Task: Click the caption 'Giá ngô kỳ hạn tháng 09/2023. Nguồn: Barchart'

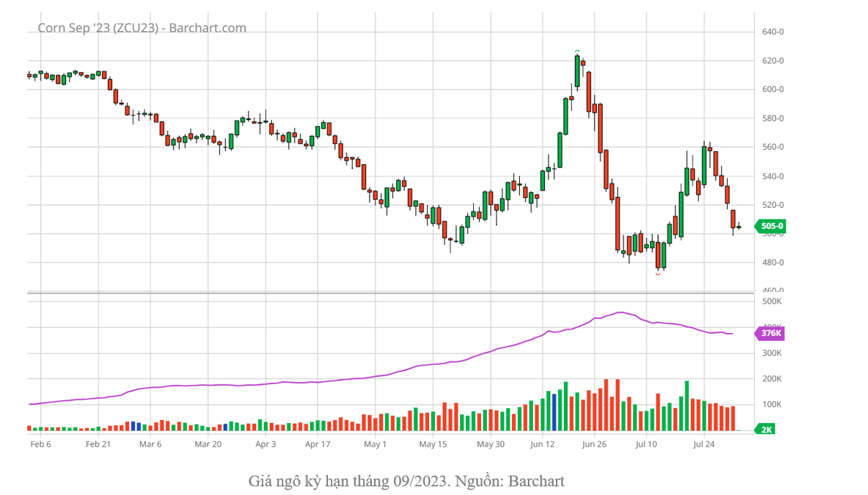Action: tap(406, 481)
